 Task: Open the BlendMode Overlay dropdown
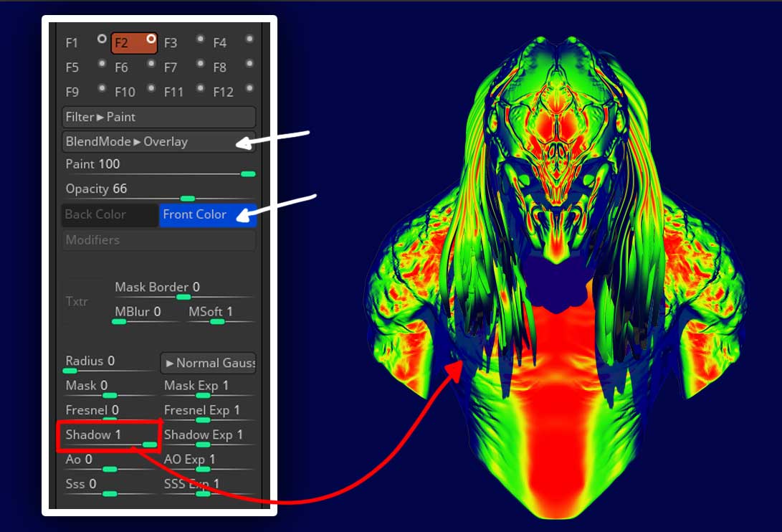coord(159,142)
